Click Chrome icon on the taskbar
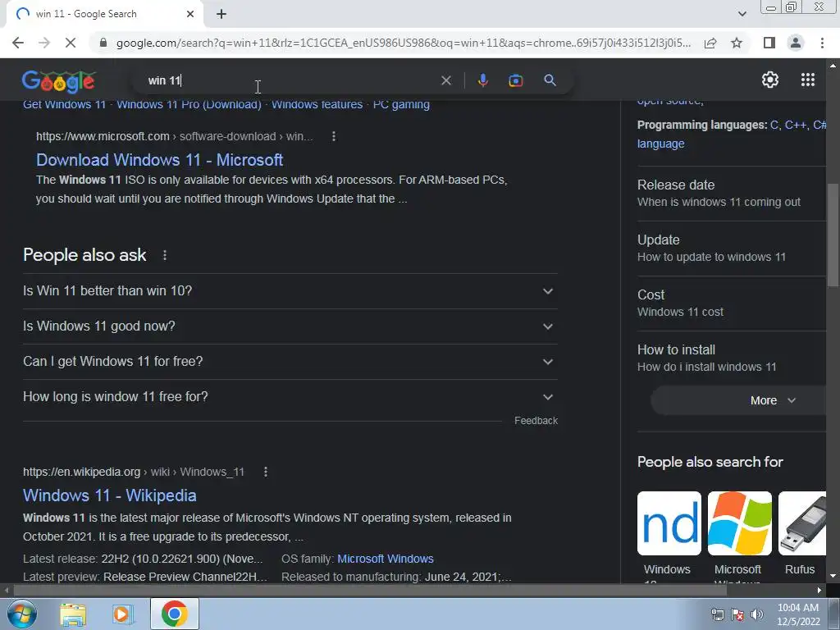The image size is (840, 630). [175, 614]
